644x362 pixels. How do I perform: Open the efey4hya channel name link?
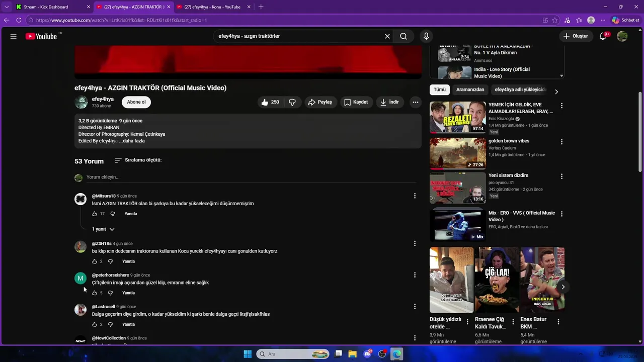coord(103,99)
